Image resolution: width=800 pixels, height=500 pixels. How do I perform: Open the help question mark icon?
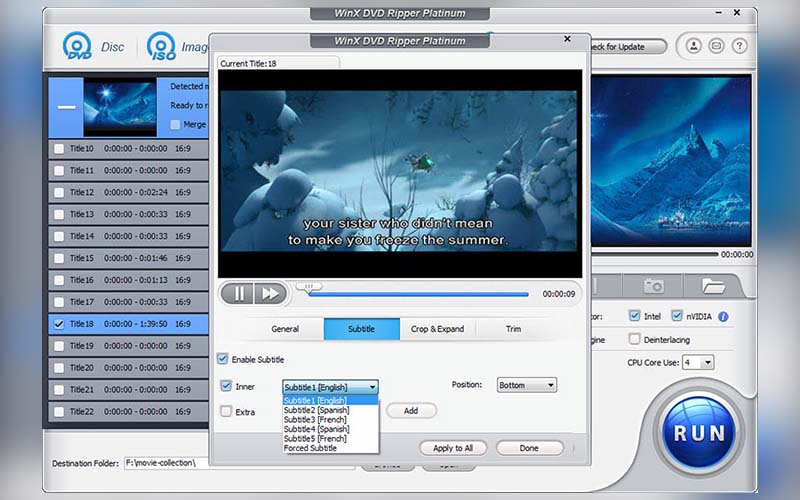coord(739,46)
